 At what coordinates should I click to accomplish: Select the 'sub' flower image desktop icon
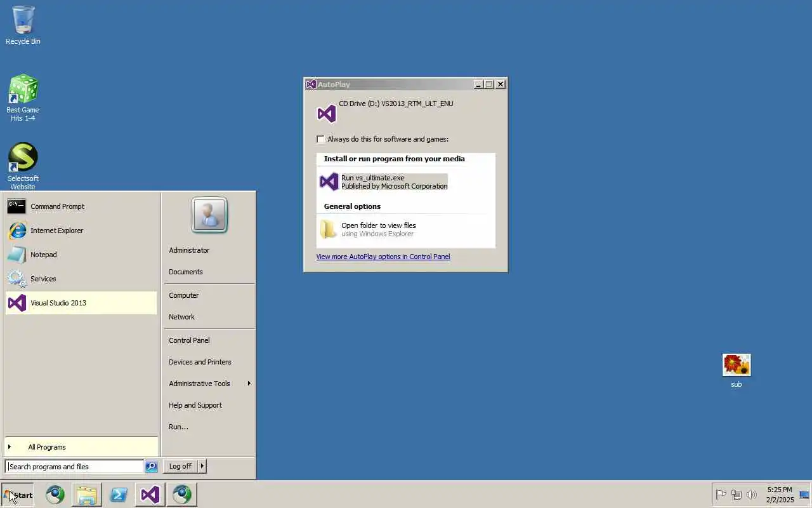(736, 370)
